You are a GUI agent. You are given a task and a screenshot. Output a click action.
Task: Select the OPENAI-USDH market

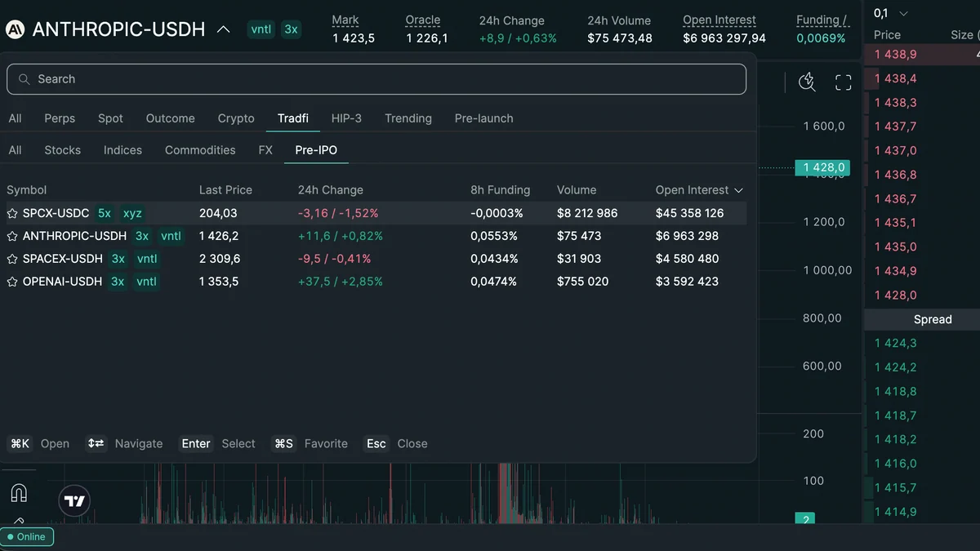(376, 282)
